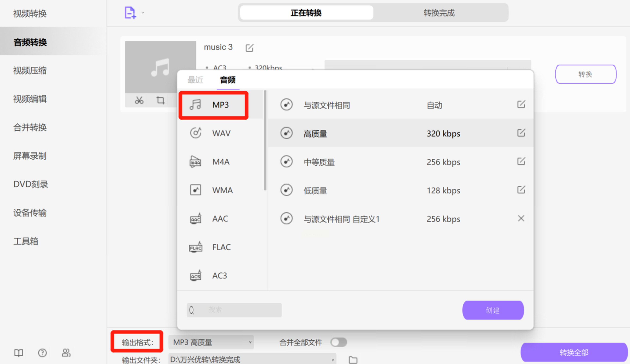Click the crop icon under thumbnail
The width and height of the screenshot is (630, 364).
click(161, 100)
